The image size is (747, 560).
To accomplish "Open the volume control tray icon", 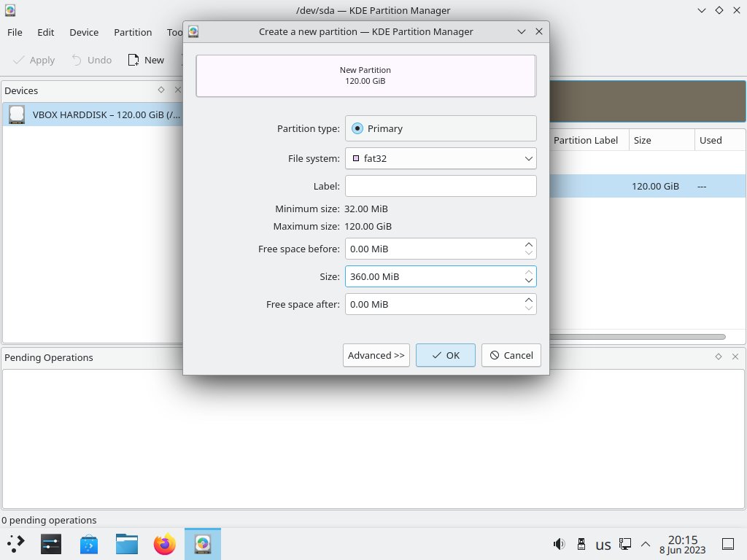I will 559,544.
